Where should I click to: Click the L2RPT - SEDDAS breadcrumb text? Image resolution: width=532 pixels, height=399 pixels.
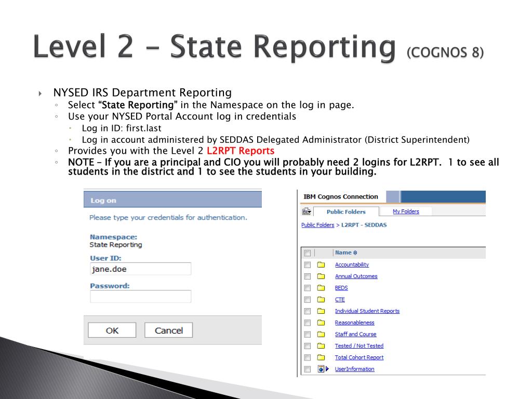tap(364, 225)
